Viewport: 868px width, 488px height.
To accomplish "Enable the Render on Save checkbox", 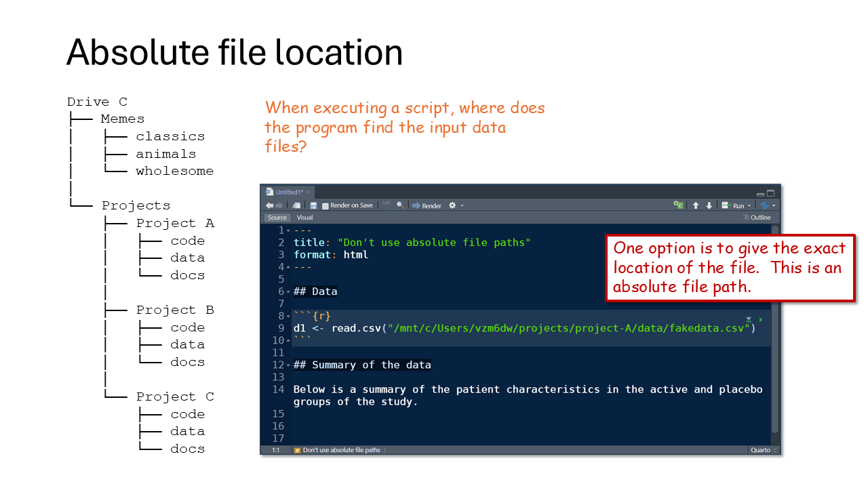I will coord(325,206).
